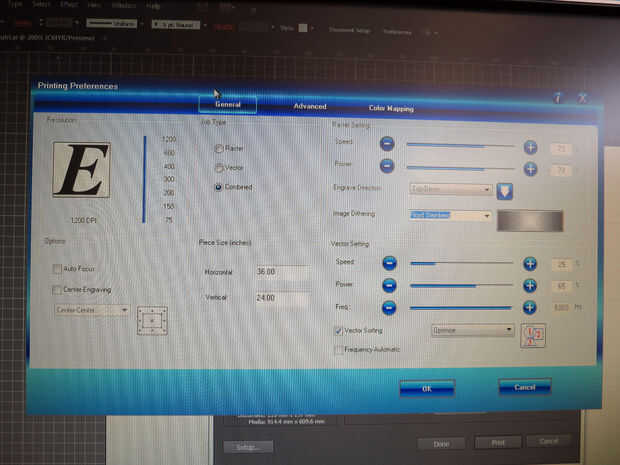Open the Select menu in Illustrator
The image size is (620, 465).
(x=41, y=4)
